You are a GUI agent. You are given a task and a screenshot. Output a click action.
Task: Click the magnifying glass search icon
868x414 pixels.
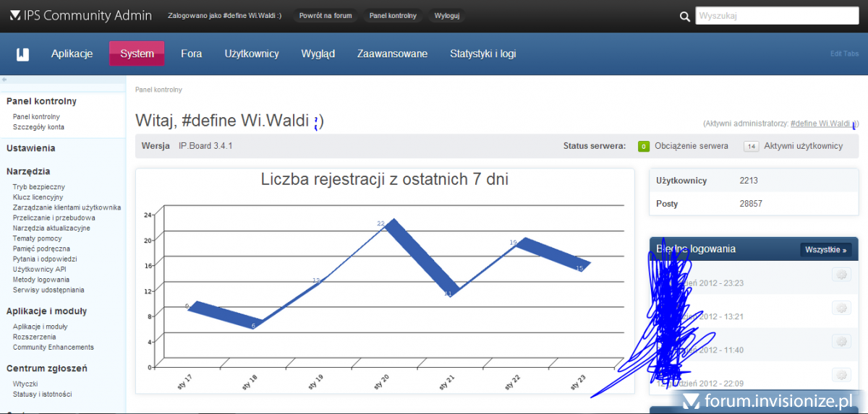685,17
